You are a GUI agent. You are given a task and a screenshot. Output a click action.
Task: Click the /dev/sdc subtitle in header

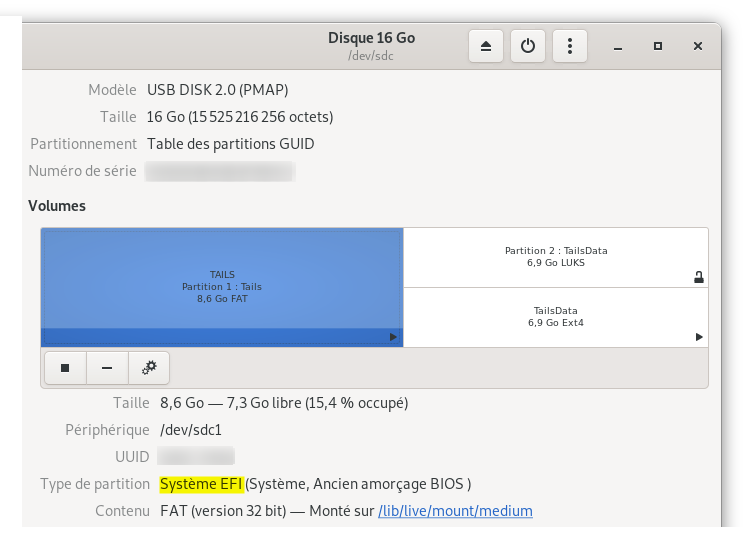[x=371, y=56]
